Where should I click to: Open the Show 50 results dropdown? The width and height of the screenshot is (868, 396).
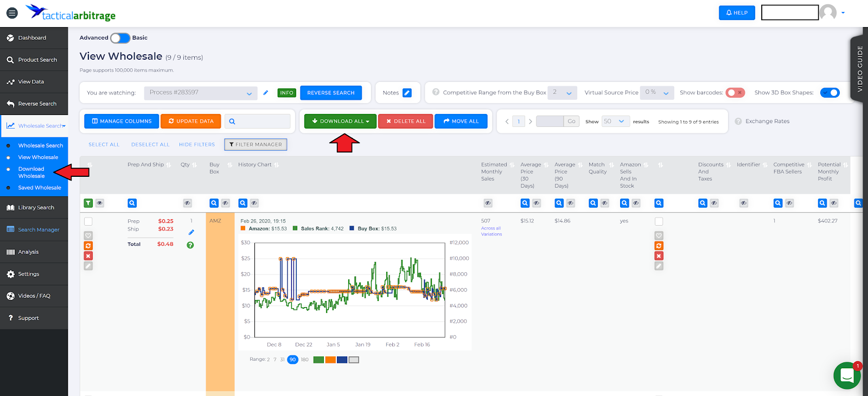(615, 122)
